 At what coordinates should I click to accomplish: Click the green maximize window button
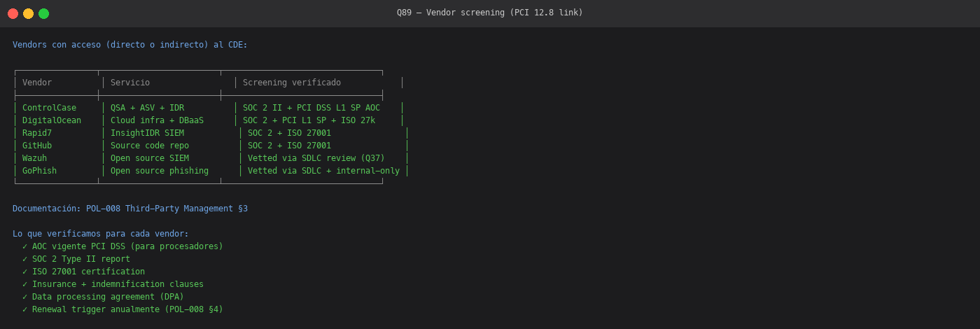point(43,13)
